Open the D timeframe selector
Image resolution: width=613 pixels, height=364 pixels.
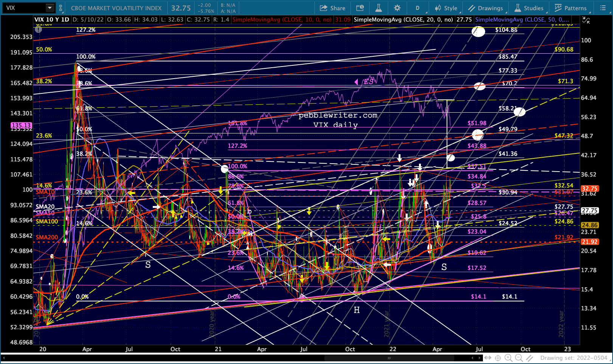click(417, 8)
